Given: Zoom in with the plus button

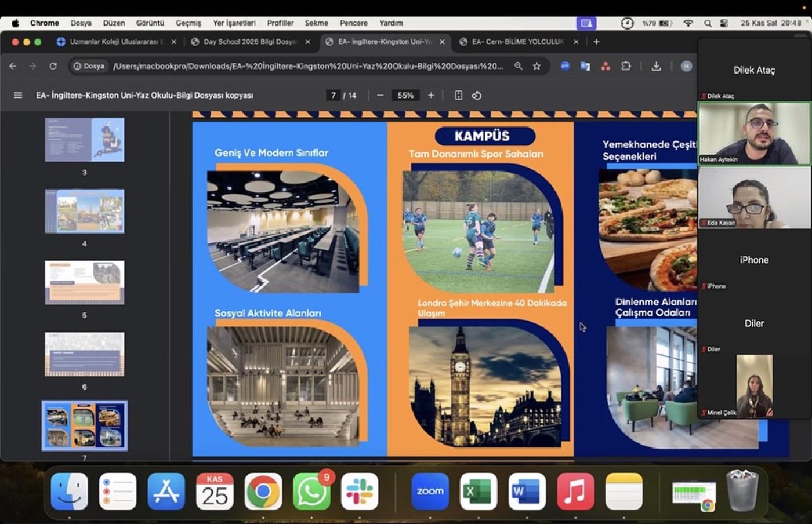Looking at the screenshot, I should pyautogui.click(x=431, y=95).
